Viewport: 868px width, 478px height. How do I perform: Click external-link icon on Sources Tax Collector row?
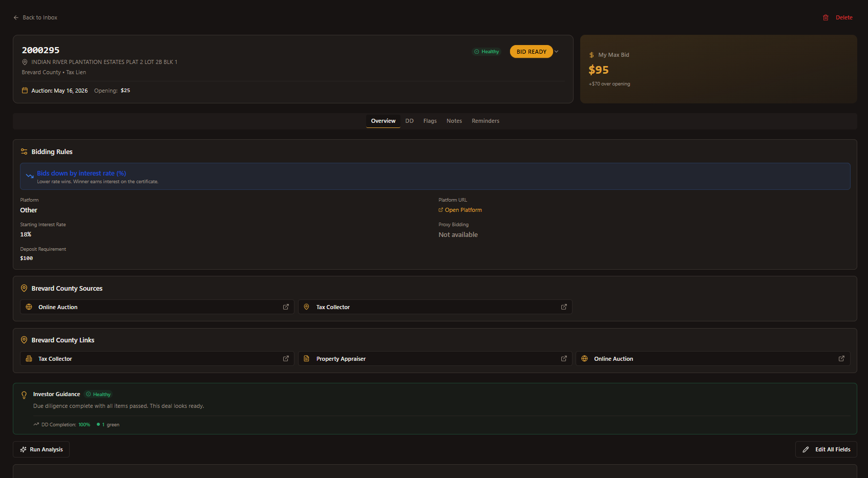pos(564,307)
